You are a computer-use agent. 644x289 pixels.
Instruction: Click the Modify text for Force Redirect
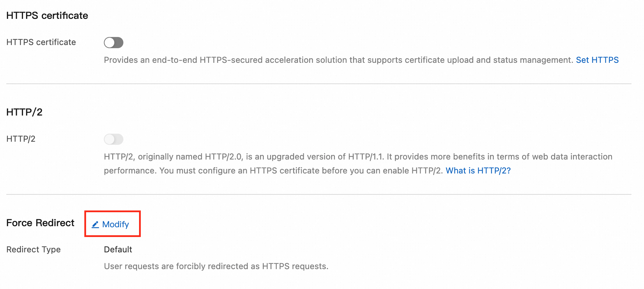[116, 224]
